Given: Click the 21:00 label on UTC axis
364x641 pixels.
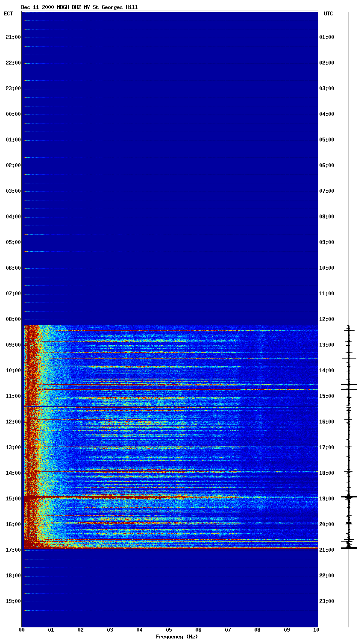Looking at the screenshot, I should click(x=327, y=550).
